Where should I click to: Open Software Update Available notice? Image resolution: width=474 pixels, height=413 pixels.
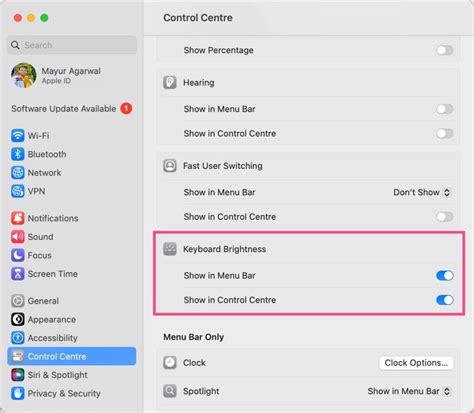(72, 109)
